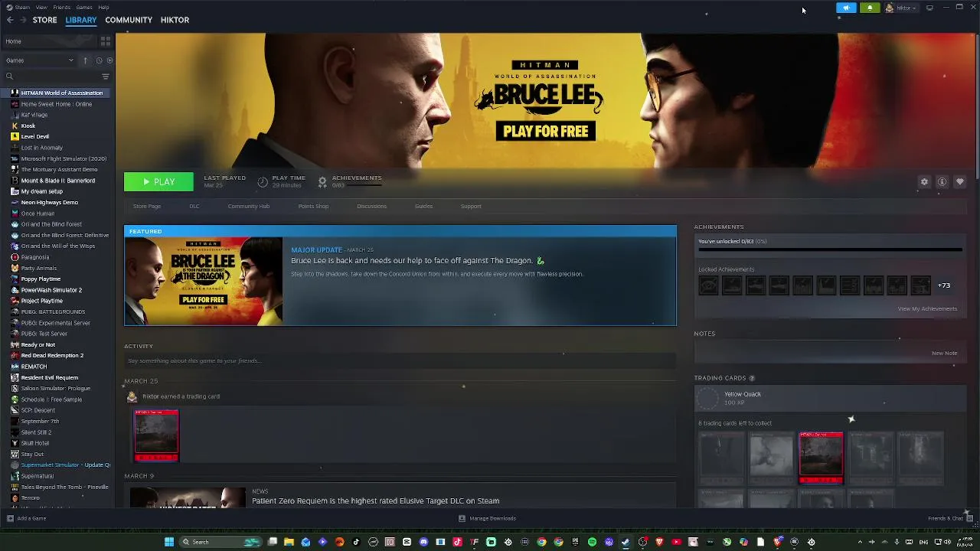This screenshot has height=551, width=980.
Task: Open the View menu
Action: pyautogui.click(x=41, y=8)
